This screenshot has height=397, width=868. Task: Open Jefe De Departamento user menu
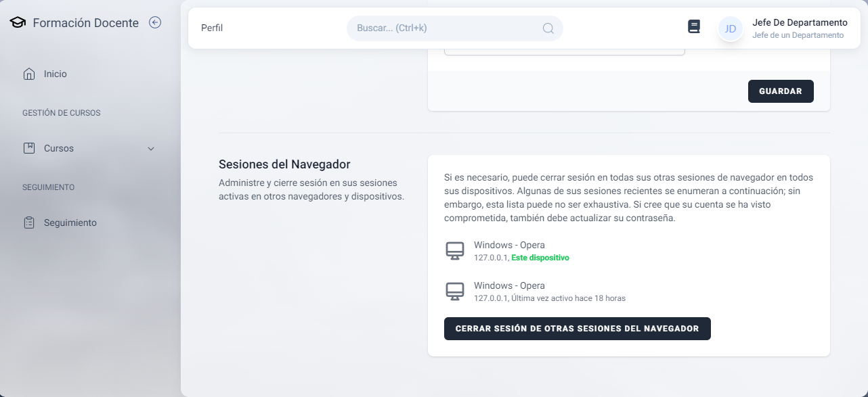[799, 28]
